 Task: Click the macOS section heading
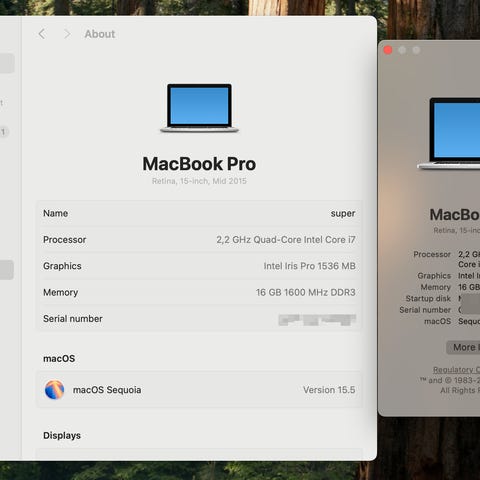pos(59,359)
